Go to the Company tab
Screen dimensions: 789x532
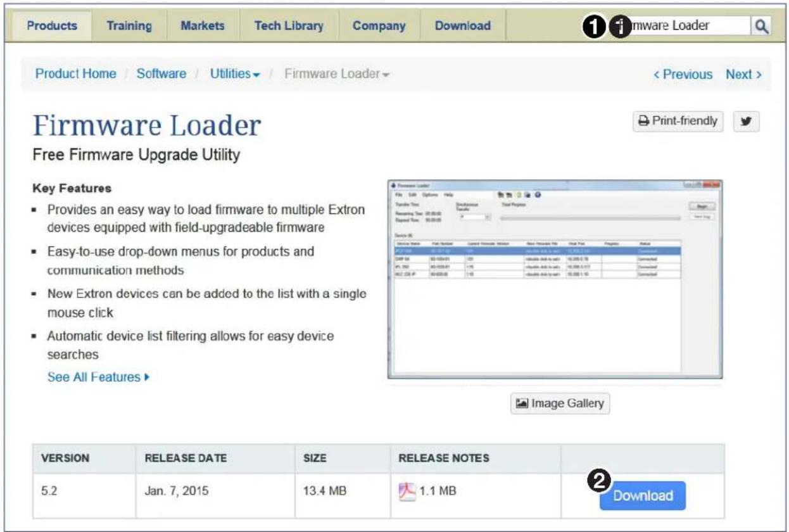[x=379, y=26]
